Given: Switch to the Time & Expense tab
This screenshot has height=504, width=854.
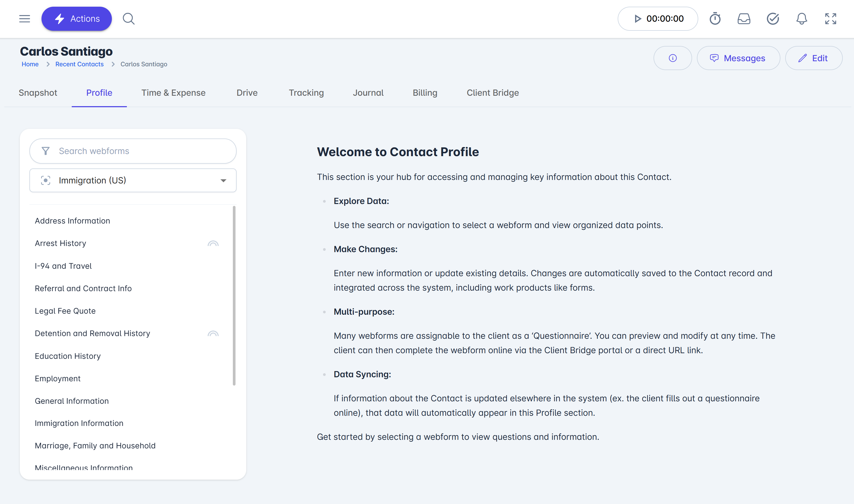Looking at the screenshot, I should pyautogui.click(x=173, y=93).
